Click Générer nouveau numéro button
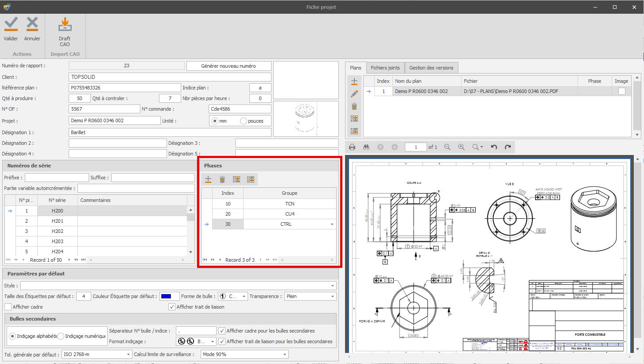644x364 pixels. [228, 66]
